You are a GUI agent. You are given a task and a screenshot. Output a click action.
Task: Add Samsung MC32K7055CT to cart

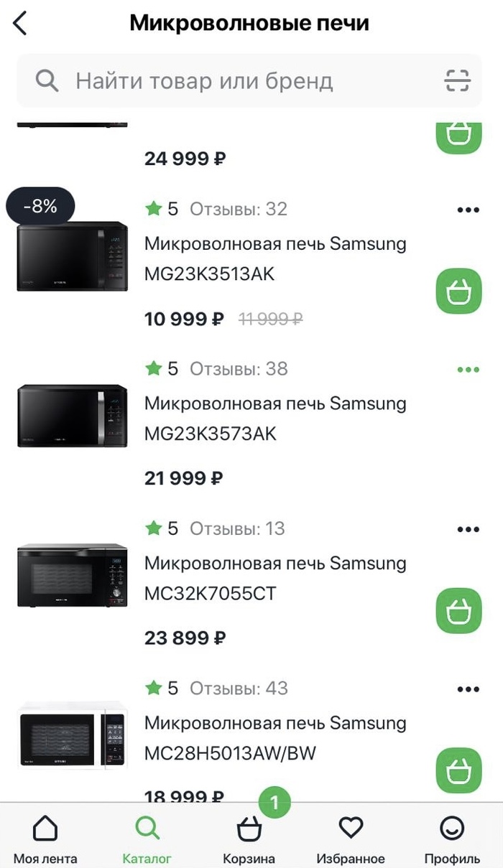click(458, 610)
